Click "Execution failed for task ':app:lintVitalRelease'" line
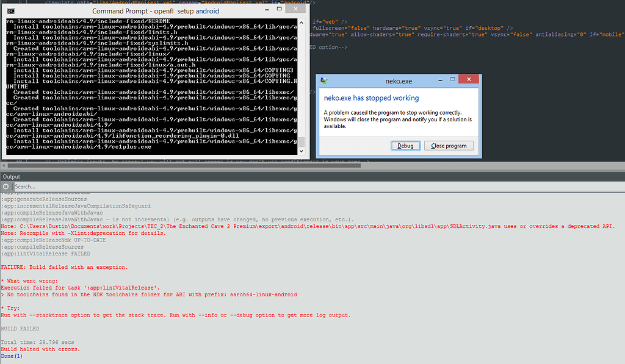The height and width of the screenshot is (364, 625). [x=80, y=288]
